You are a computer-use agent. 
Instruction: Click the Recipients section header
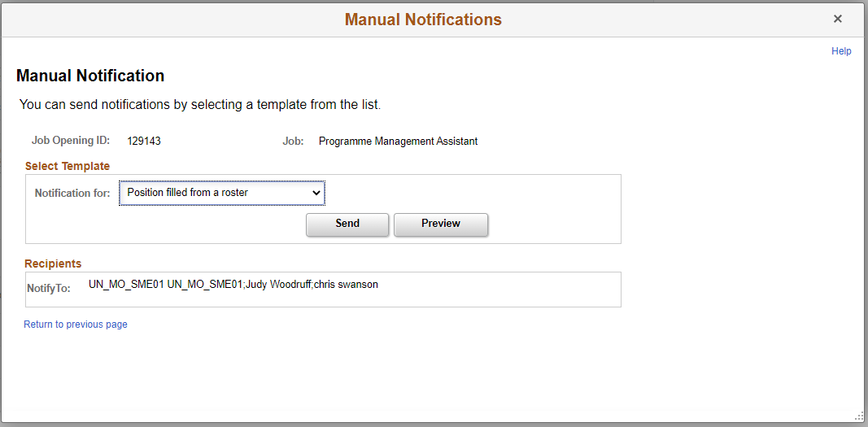53,264
